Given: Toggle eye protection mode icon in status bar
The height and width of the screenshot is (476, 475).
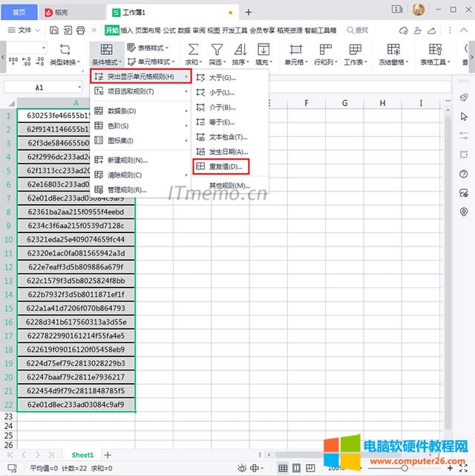Looking at the screenshot, I should click(x=242, y=469).
